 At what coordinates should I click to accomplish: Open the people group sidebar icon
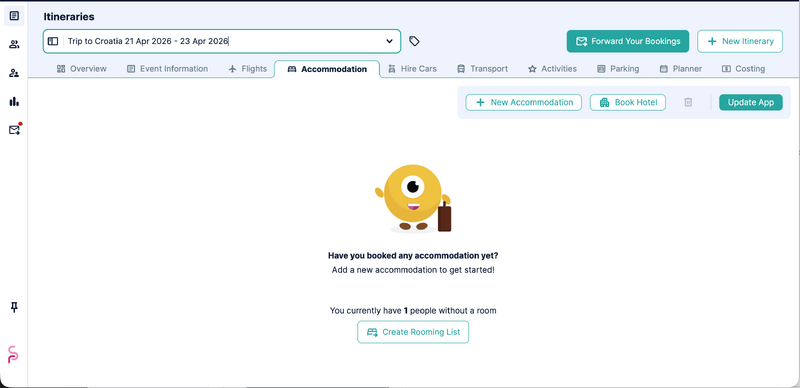click(14, 44)
